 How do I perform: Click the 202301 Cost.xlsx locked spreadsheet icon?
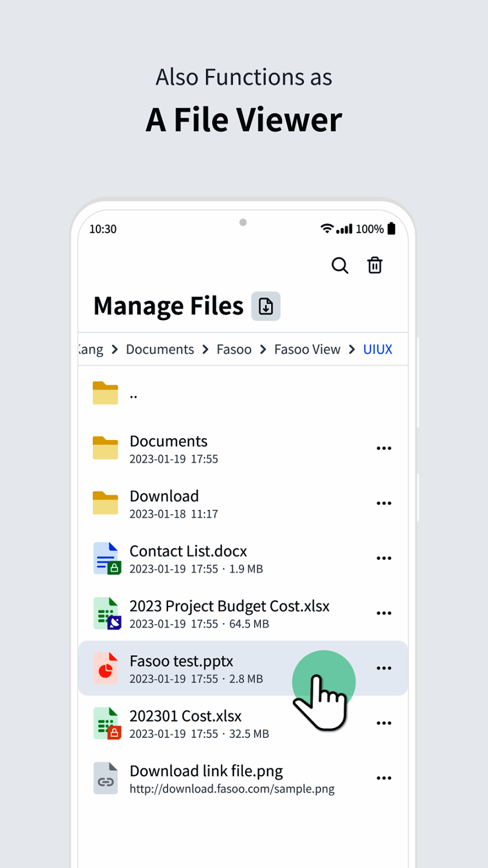(x=107, y=723)
